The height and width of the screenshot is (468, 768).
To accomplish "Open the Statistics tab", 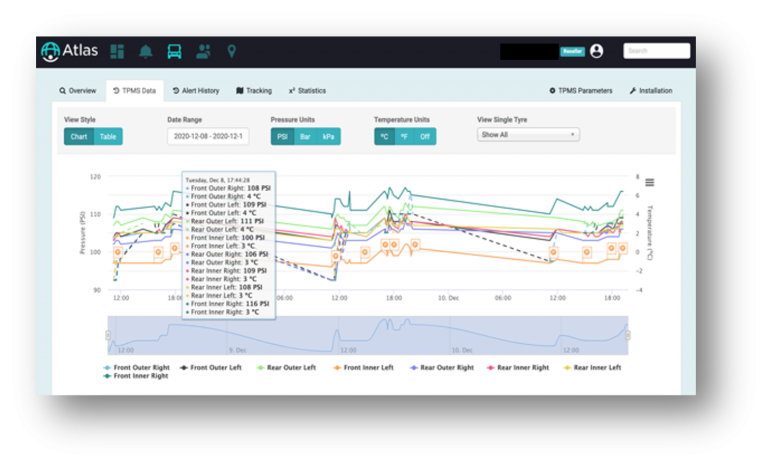I will click(307, 91).
